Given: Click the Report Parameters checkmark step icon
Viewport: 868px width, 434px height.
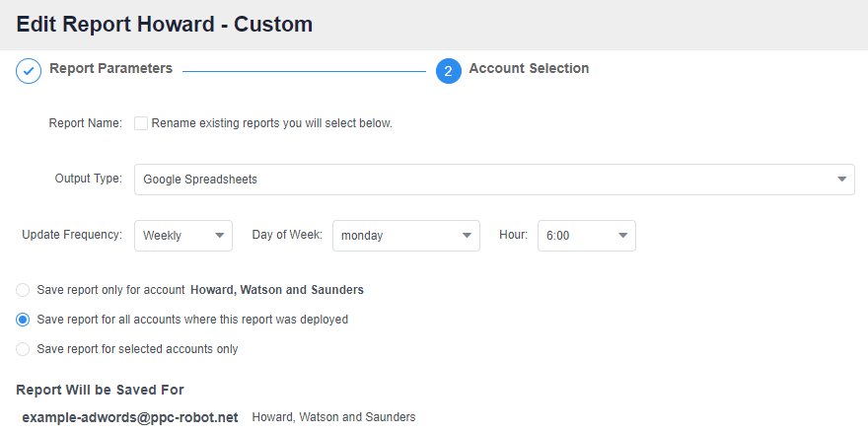Looking at the screenshot, I should [29, 71].
